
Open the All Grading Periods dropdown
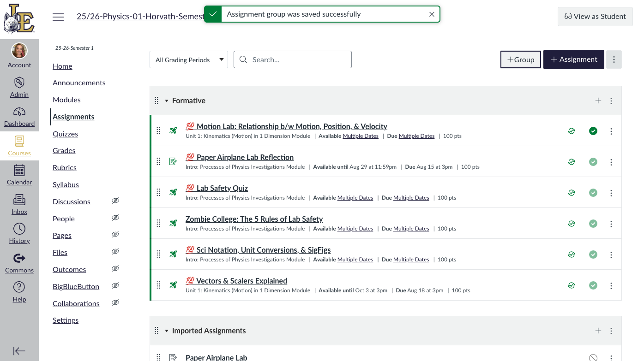click(x=189, y=59)
